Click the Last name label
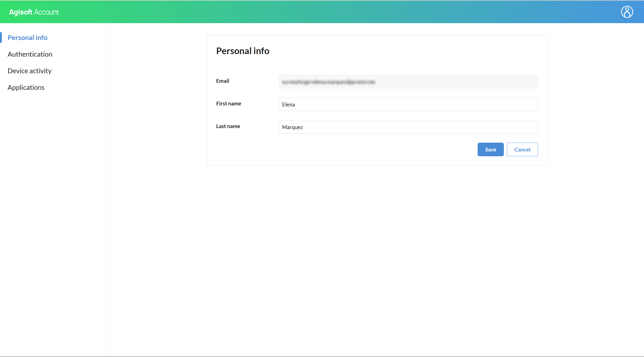 228,126
